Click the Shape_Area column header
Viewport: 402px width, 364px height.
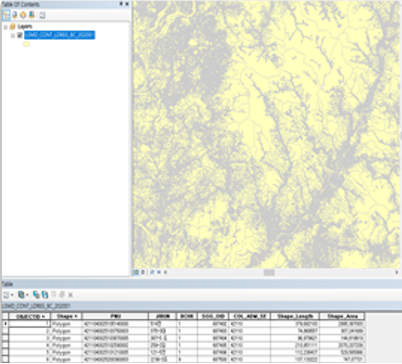342,316
